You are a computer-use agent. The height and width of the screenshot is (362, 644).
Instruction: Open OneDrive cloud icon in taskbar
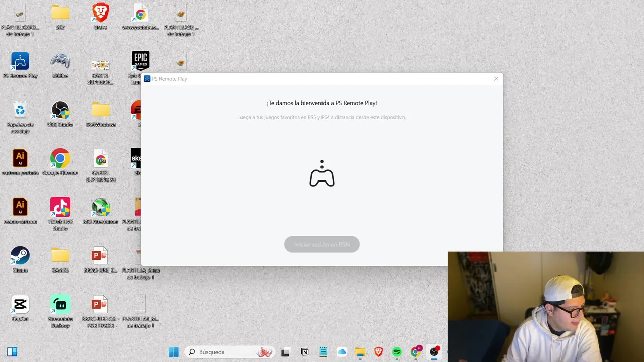pyautogui.click(x=342, y=352)
